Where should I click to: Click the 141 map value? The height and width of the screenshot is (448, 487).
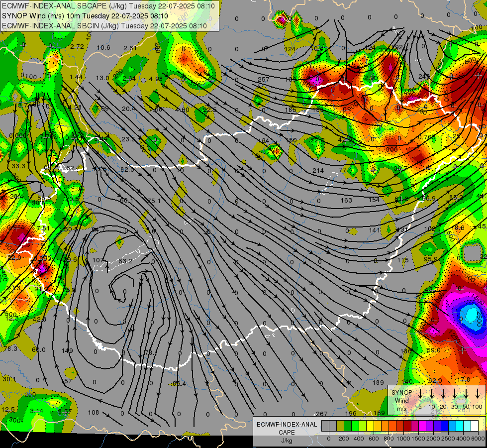375,230
